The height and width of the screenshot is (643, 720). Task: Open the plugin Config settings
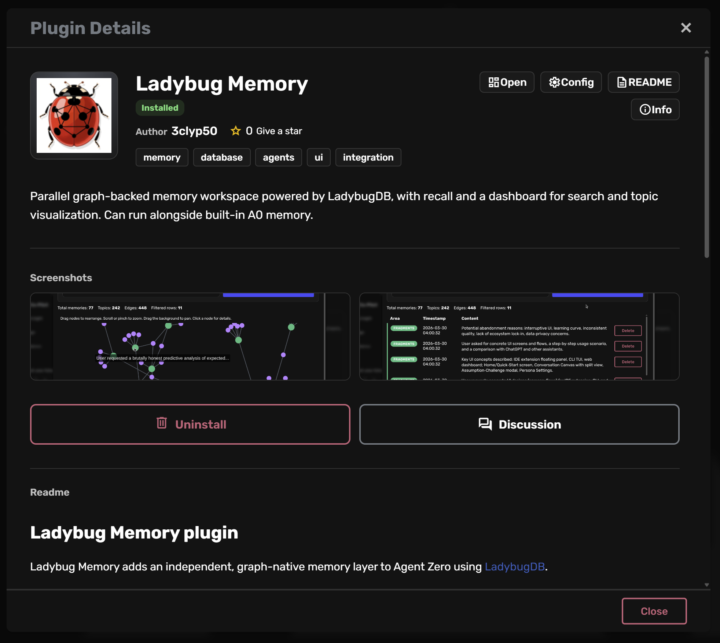tap(571, 82)
